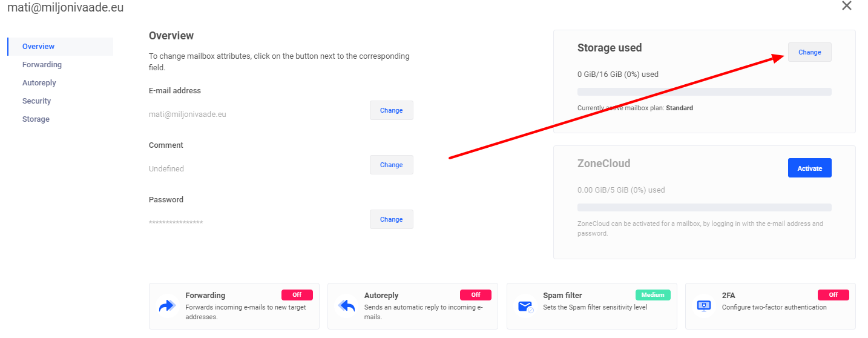Toggle the Autoreply Off status badge
Viewport: 868px width, 338px height.
tap(476, 295)
